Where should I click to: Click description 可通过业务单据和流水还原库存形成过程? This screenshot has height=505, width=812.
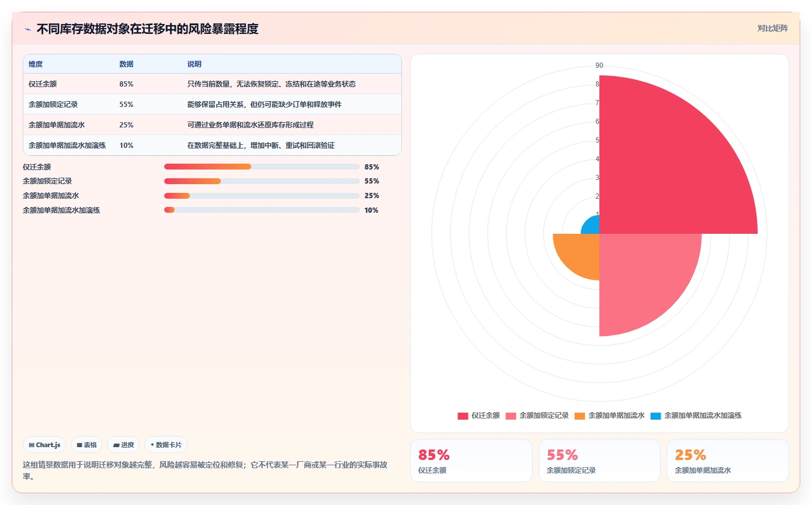click(250, 125)
